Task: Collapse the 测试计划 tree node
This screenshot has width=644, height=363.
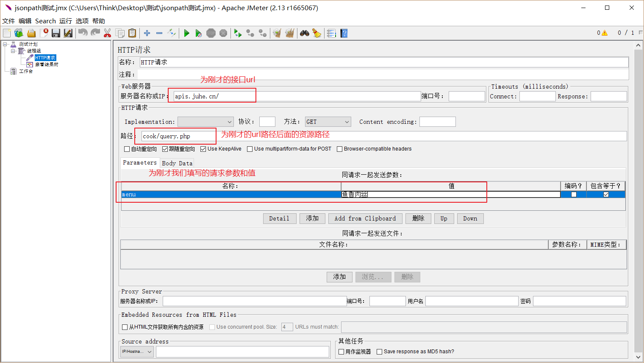Action: [5, 44]
